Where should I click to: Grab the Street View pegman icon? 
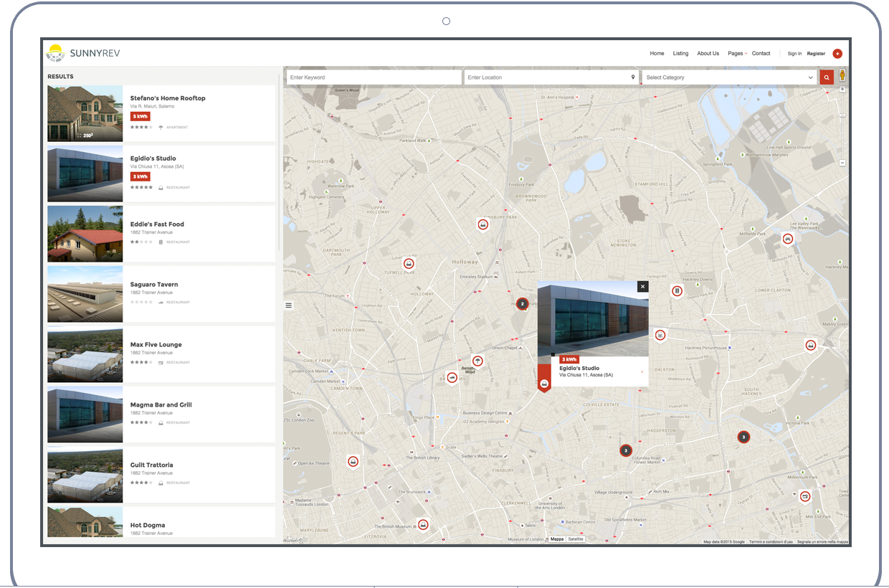(842, 75)
